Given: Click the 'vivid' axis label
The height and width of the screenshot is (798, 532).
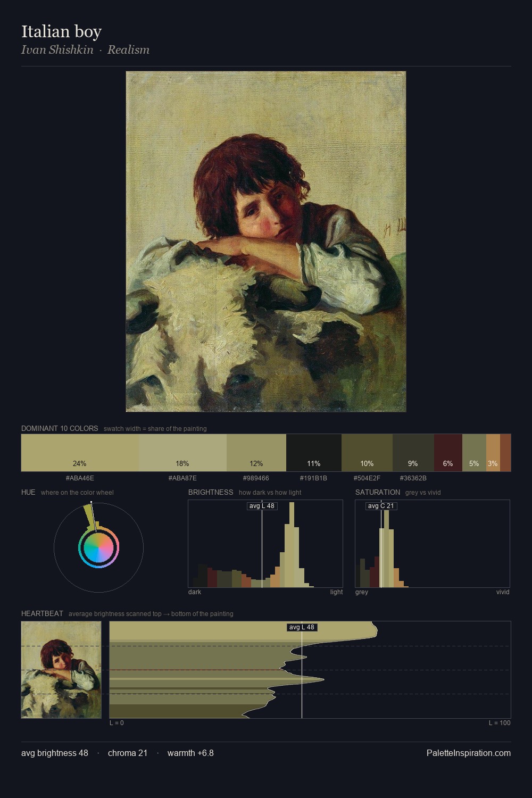Looking at the screenshot, I should (x=503, y=592).
